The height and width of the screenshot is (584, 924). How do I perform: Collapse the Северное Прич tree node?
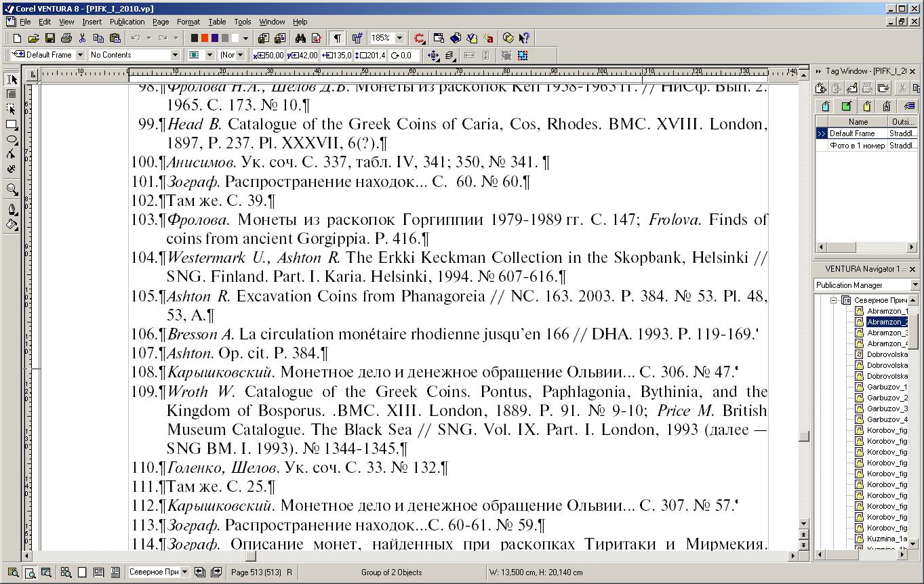pos(833,300)
